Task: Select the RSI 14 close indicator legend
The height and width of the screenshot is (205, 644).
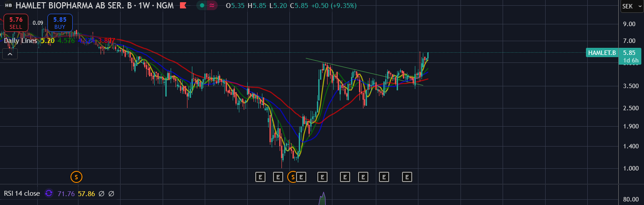Action: (x=22, y=193)
